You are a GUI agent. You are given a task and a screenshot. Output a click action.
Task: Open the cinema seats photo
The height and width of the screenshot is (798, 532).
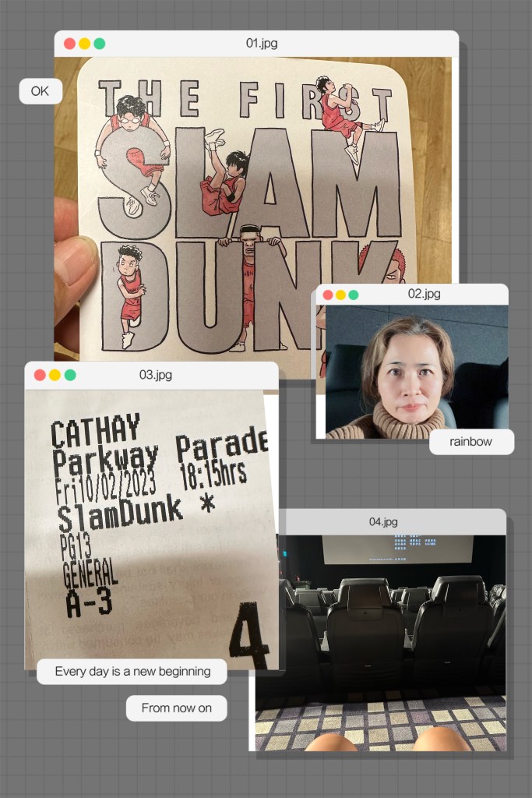pos(380,639)
